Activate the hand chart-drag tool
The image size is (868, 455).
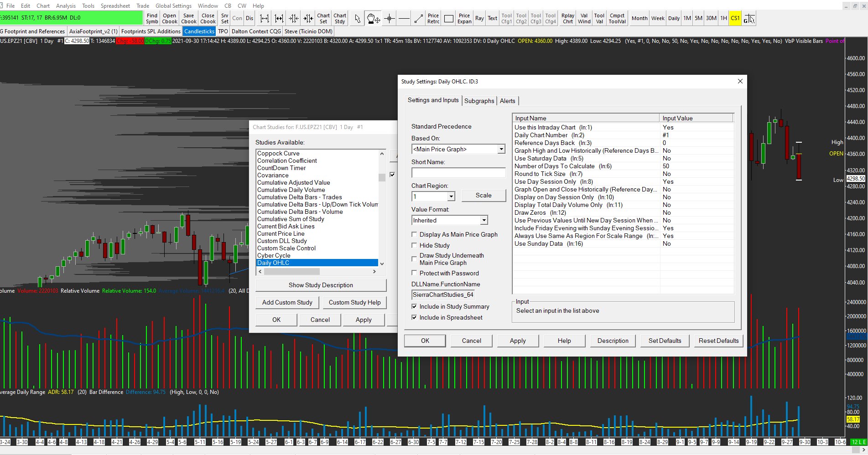[x=373, y=19]
